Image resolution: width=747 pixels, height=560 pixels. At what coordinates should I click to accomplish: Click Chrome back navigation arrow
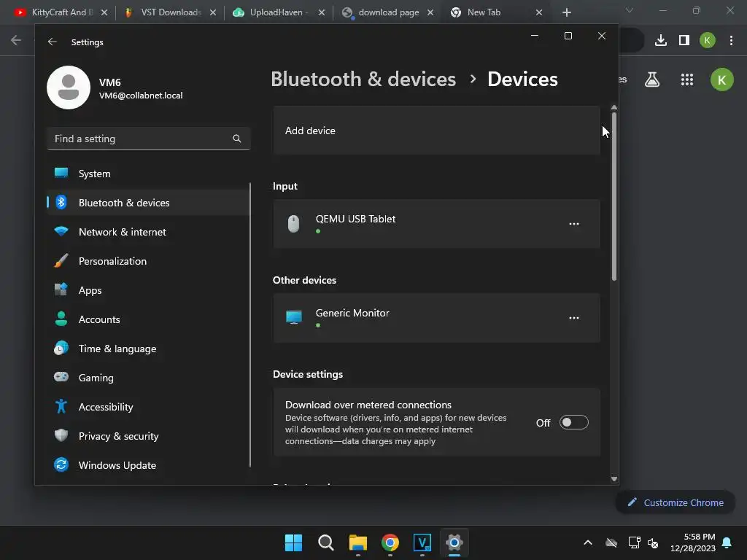point(16,41)
